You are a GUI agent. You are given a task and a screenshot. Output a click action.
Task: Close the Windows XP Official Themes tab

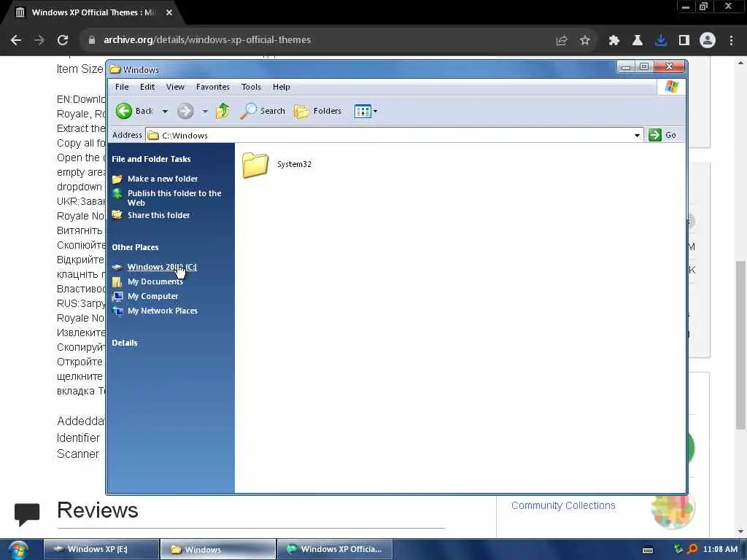pyautogui.click(x=169, y=12)
